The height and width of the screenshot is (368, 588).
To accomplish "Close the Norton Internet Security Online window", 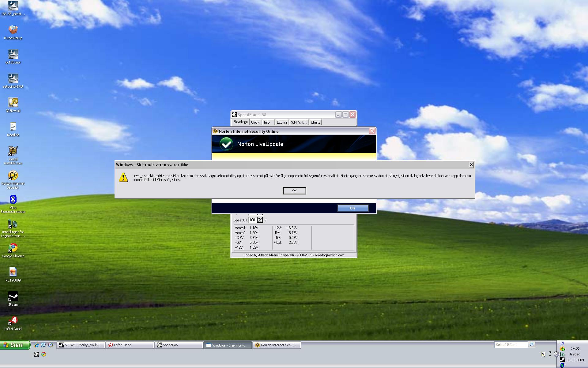I will coord(372,131).
